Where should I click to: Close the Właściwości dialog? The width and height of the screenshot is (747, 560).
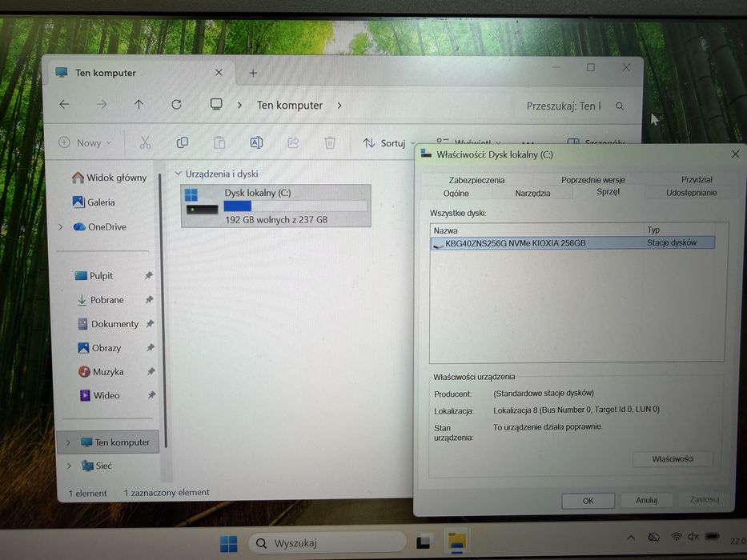pyautogui.click(x=735, y=154)
